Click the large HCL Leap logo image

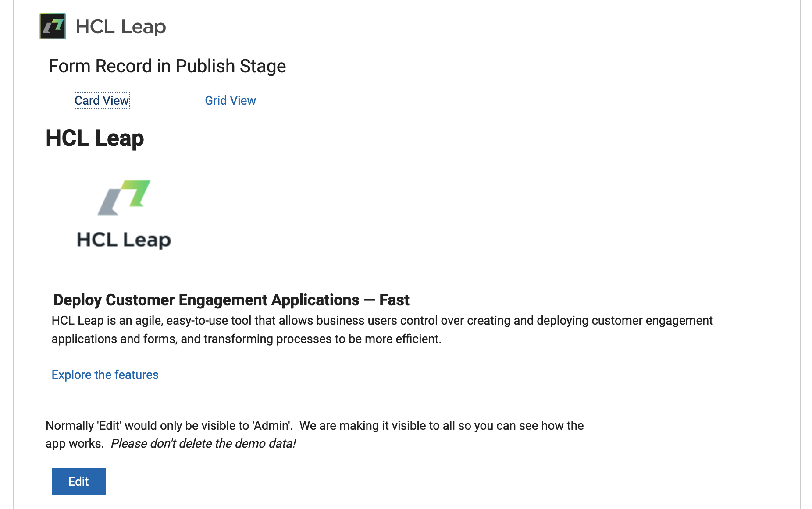(x=124, y=215)
